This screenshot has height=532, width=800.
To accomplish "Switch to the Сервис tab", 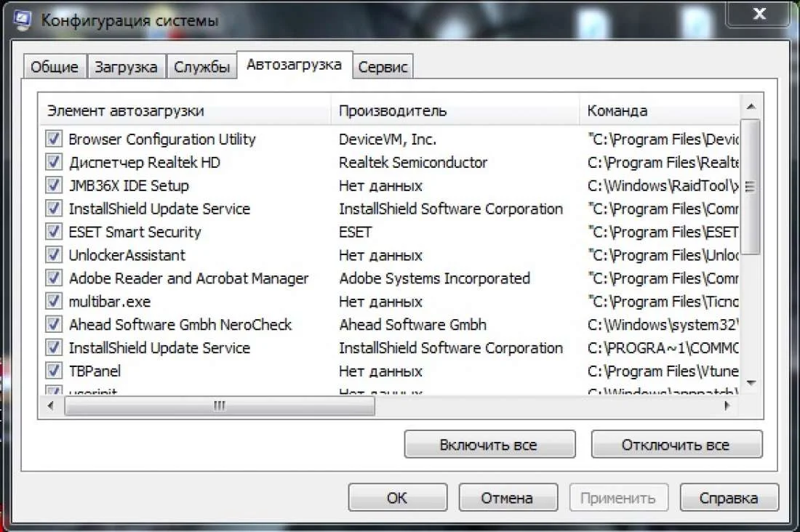I will coord(383,67).
